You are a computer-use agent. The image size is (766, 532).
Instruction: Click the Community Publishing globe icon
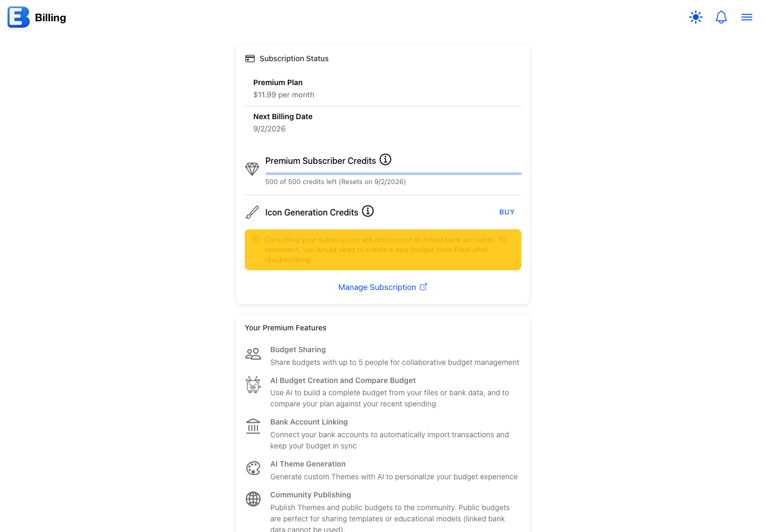click(x=253, y=499)
